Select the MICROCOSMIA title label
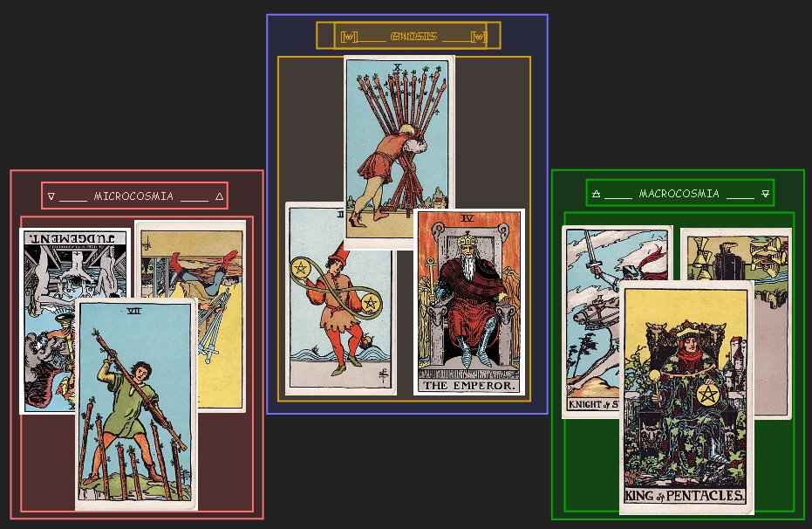812x529 pixels. coord(133,196)
